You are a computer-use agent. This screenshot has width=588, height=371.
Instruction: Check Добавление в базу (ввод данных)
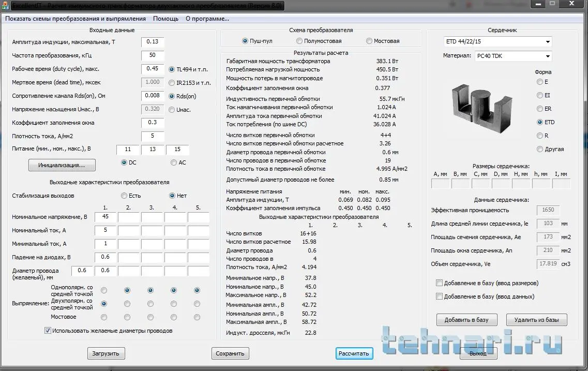click(485, 296)
